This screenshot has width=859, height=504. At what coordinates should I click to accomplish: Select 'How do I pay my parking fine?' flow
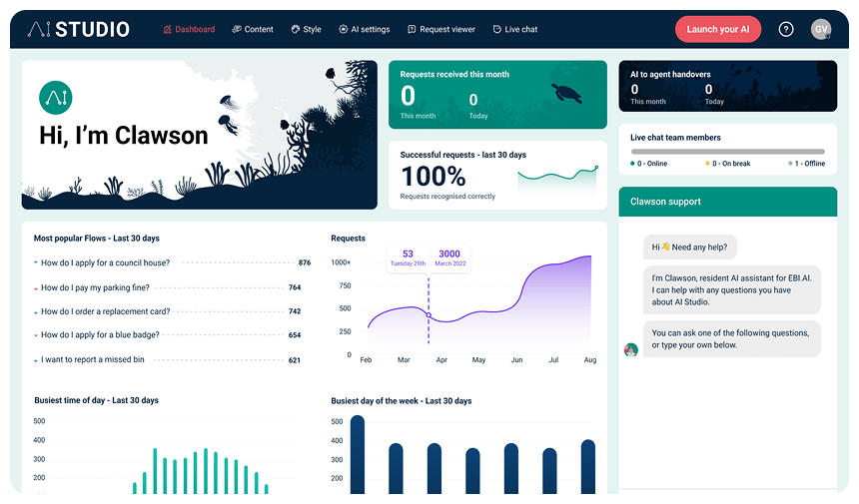(x=96, y=287)
